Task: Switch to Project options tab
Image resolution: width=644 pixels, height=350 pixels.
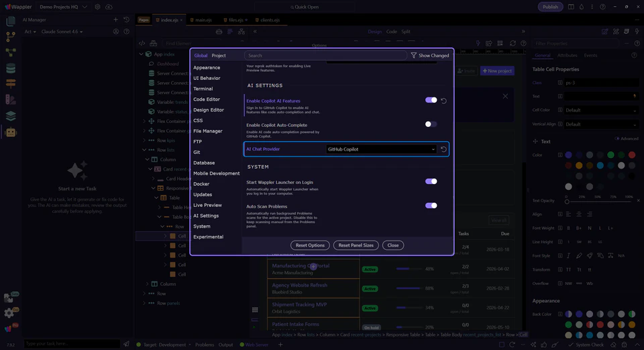Action: tap(219, 56)
